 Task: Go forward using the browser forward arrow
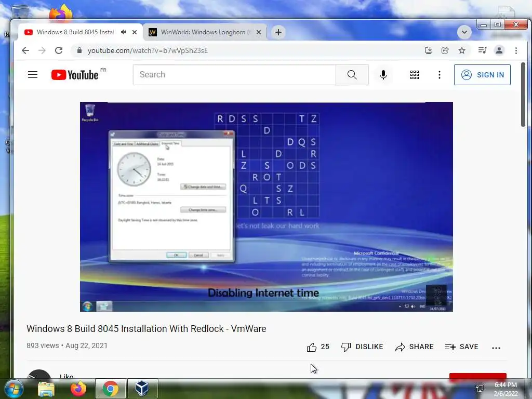42,50
